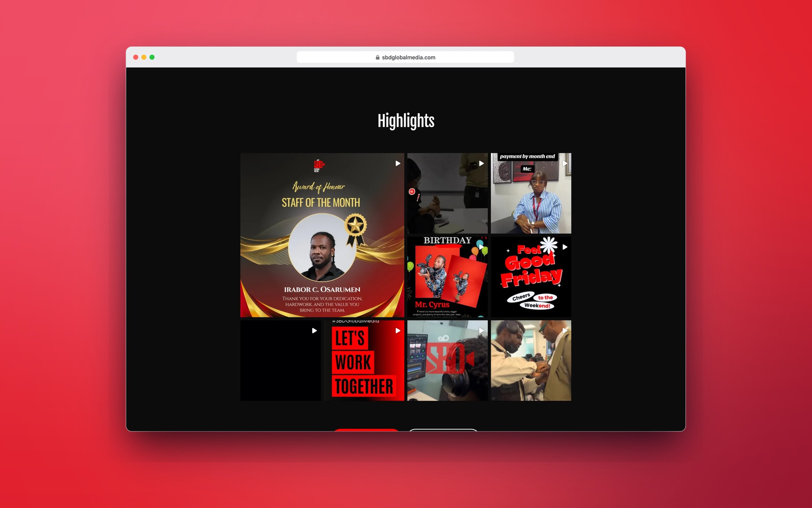This screenshot has width=812, height=508.
Task: Click play icon on the black blank video
Action: tap(314, 331)
